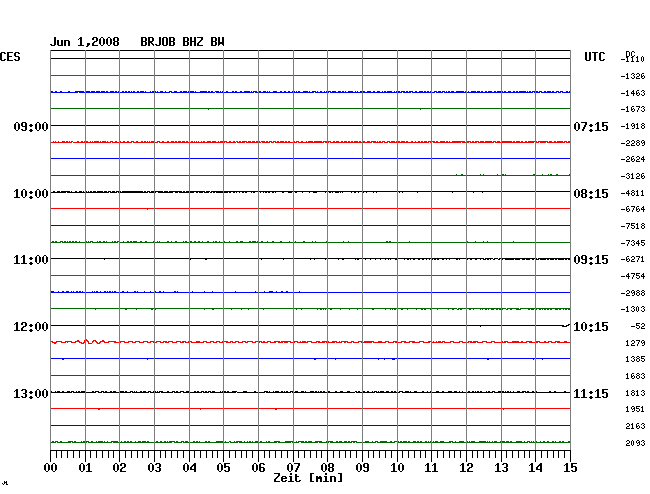Select the 10:15 UTC time label
This screenshot has height=494, width=650.
[x=591, y=327]
